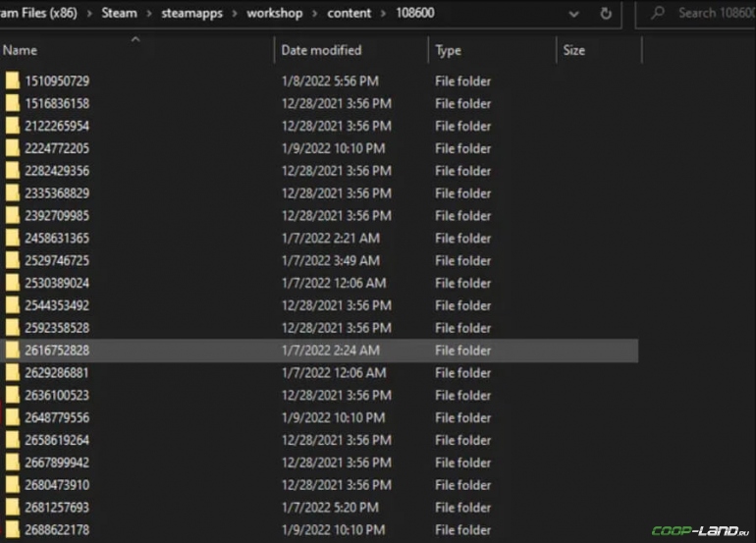Image resolution: width=756 pixels, height=543 pixels.
Task: Select folder row 2681257693
Action: point(57,508)
